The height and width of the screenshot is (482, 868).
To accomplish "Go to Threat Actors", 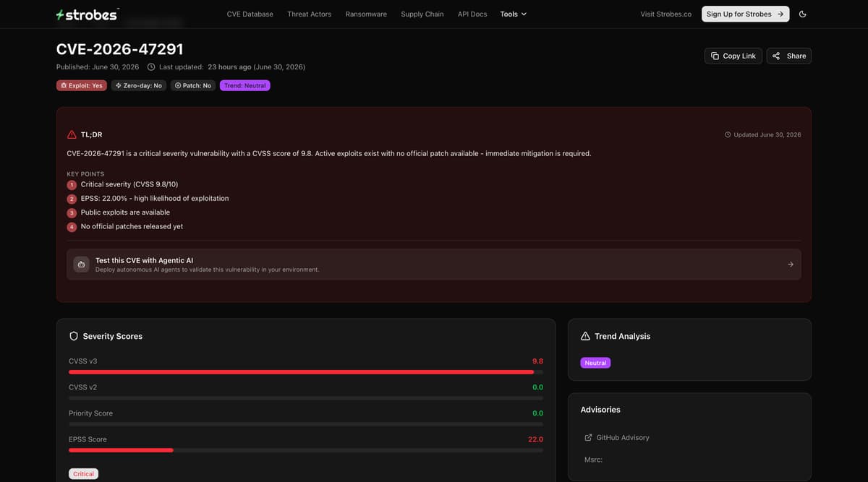I will tap(309, 14).
